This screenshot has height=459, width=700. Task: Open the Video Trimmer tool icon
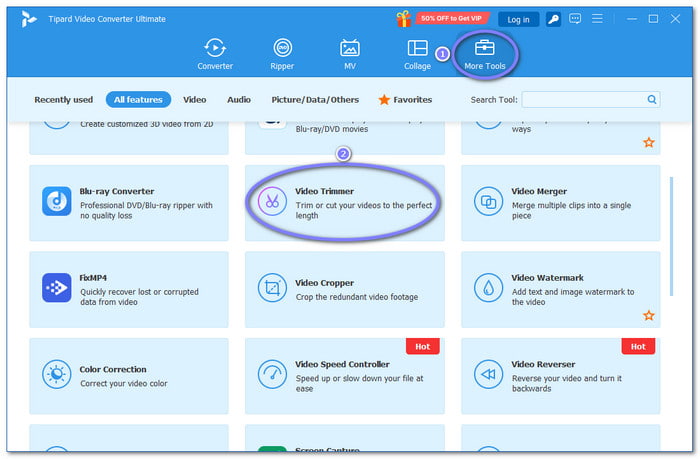[271, 201]
